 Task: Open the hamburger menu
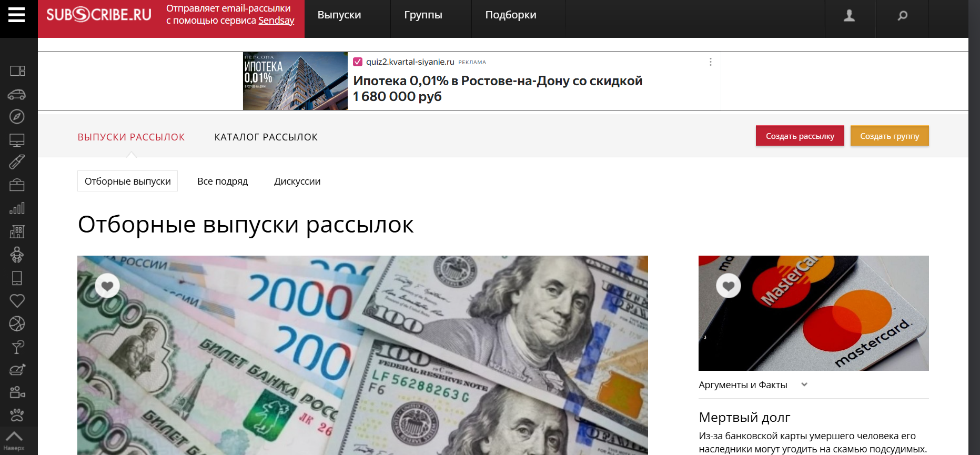pyautogui.click(x=17, y=15)
